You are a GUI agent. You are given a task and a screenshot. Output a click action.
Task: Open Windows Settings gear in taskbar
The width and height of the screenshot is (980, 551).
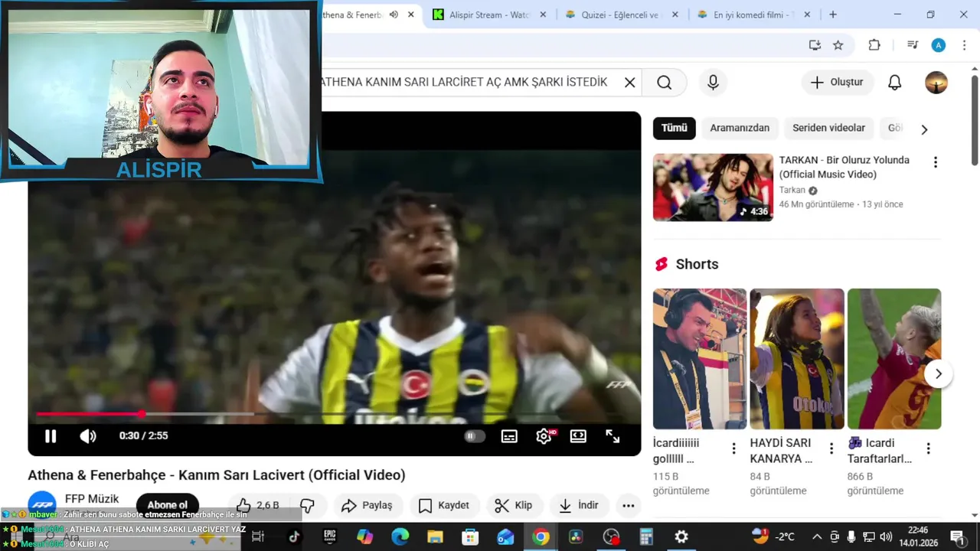coord(681,537)
